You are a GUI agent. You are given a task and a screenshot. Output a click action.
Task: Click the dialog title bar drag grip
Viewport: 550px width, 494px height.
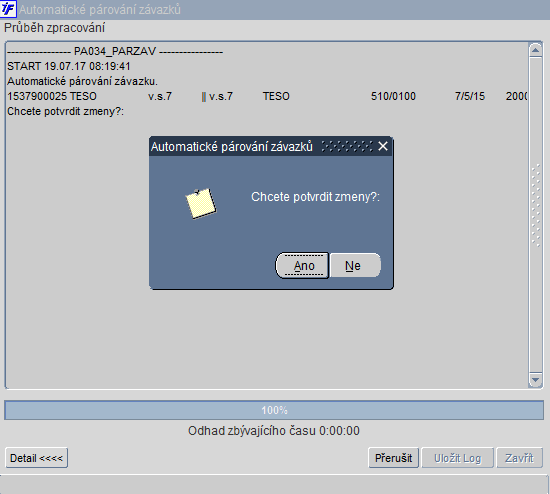tap(347, 146)
